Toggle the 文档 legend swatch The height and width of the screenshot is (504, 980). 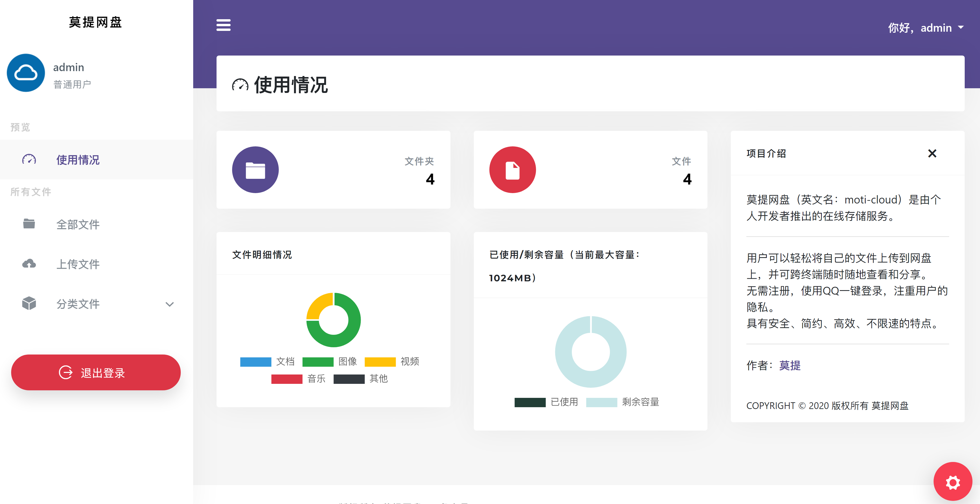click(255, 362)
